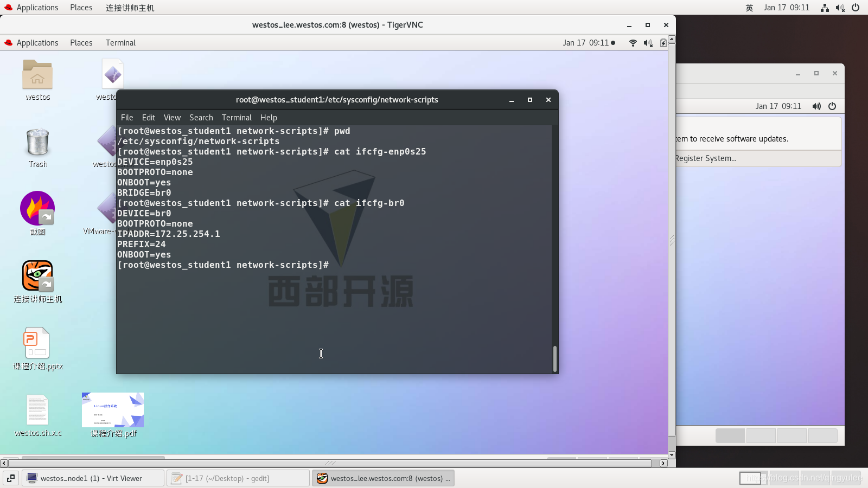This screenshot has height=488, width=868.
Task: Click the IPADDR=172.25.254.1 line
Action: [169, 234]
